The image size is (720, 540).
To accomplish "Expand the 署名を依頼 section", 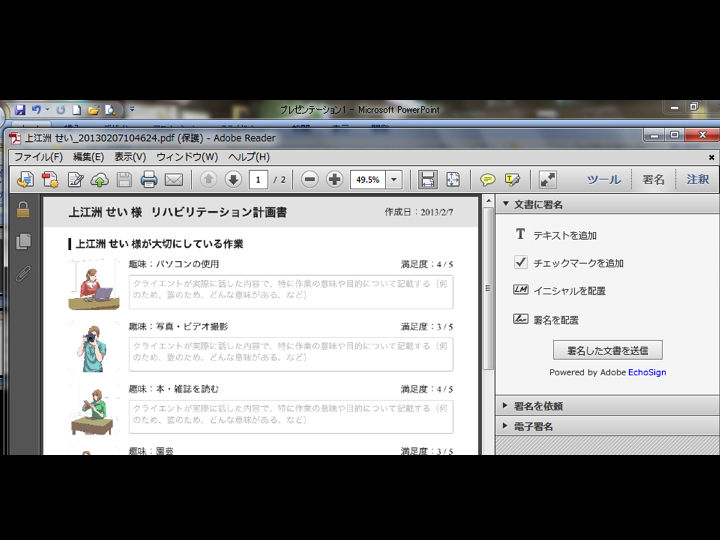I will pyautogui.click(x=505, y=405).
